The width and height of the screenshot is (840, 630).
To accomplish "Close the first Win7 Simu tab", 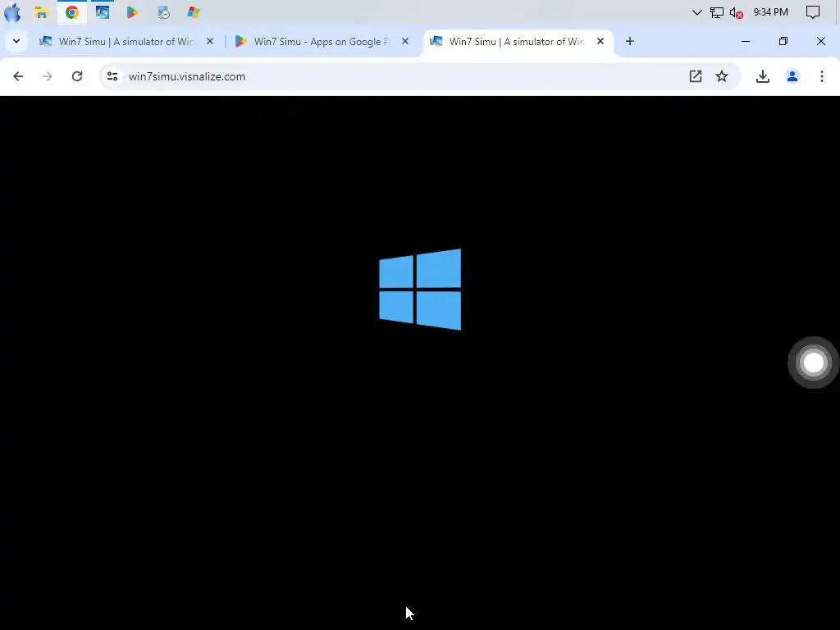I will click(210, 41).
